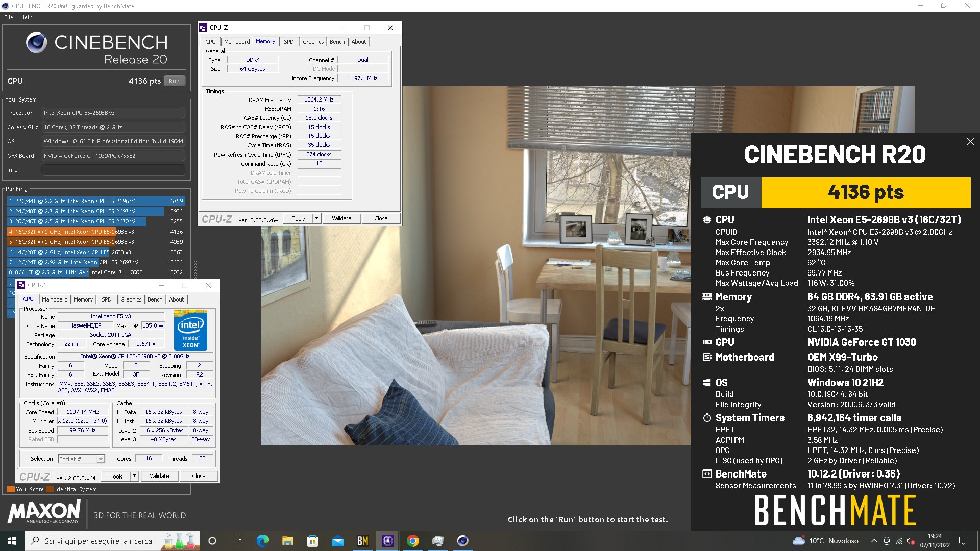Select ranking entry Xeon E5-2696 v4 6759
The width and height of the screenshot is (980, 551).
[96, 201]
